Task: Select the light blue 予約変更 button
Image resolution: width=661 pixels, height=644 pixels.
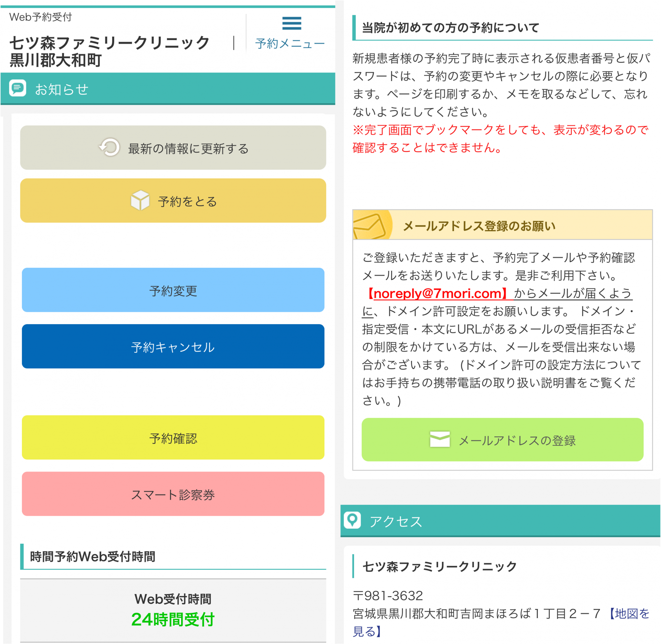Action: pyautogui.click(x=173, y=290)
